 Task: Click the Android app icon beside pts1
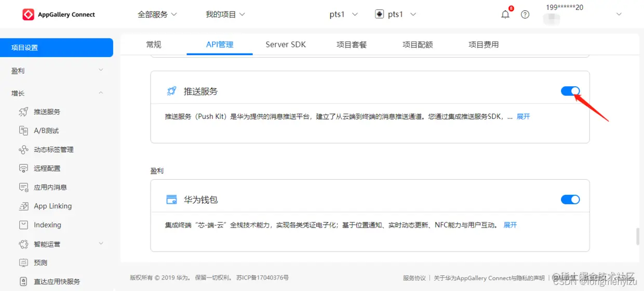tap(379, 15)
